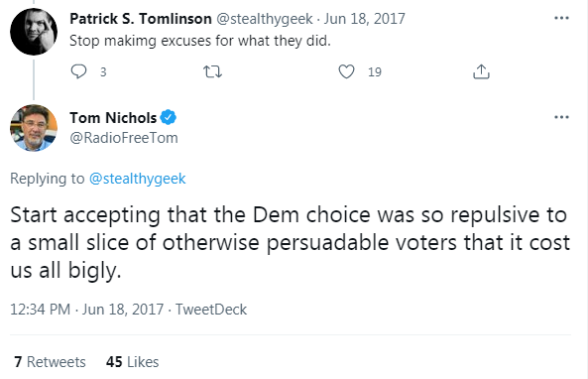
Task: Click Tom Nichols' verified badge
Action: click(168, 117)
